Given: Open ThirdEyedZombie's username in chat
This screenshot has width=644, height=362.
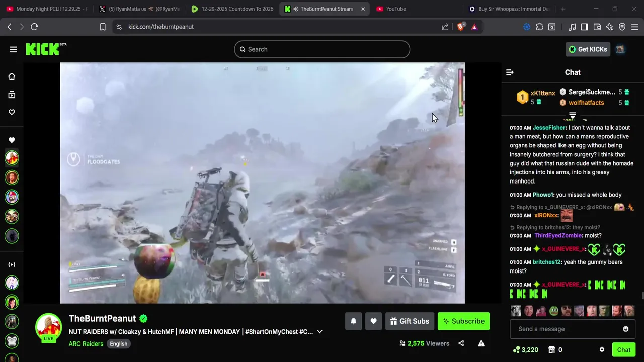Looking at the screenshot, I should [x=558, y=235].
